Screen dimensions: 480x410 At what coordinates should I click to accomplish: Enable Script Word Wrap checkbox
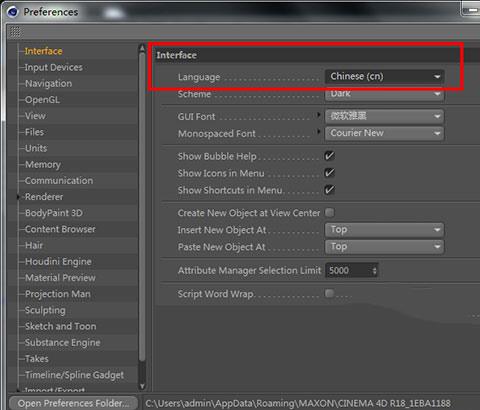(330, 293)
